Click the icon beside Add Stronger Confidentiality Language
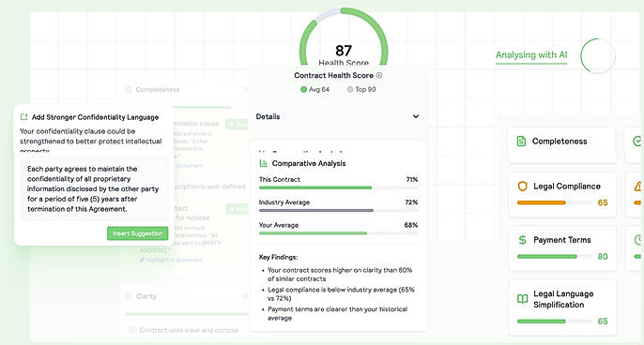The width and height of the screenshot is (644, 345). [x=23, y=117]
